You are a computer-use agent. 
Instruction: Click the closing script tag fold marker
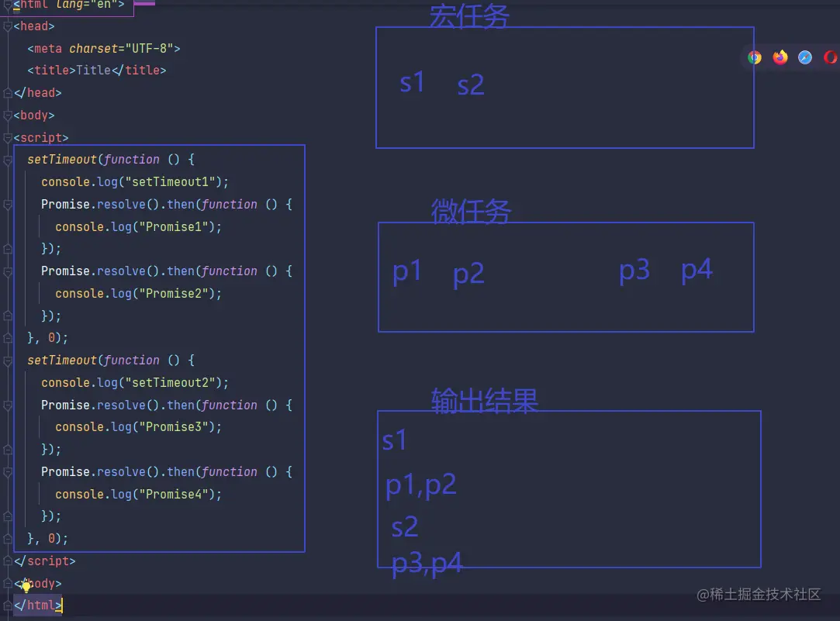click(8, 561)
